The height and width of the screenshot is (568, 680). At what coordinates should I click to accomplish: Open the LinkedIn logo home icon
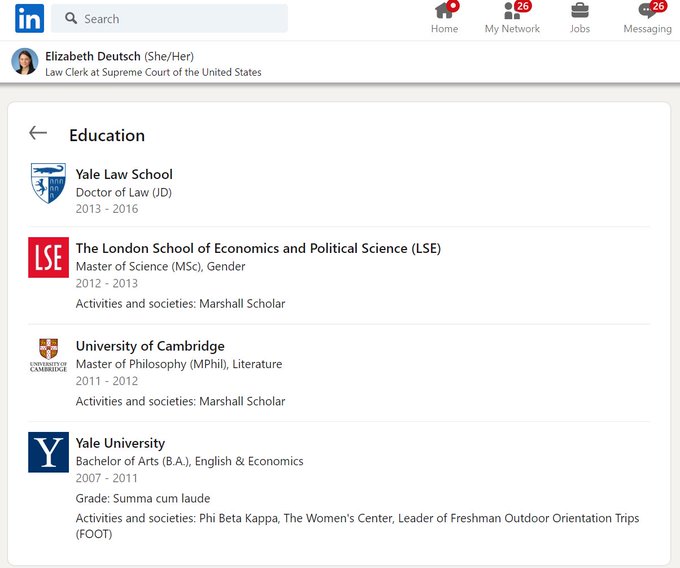pos(29,19)
